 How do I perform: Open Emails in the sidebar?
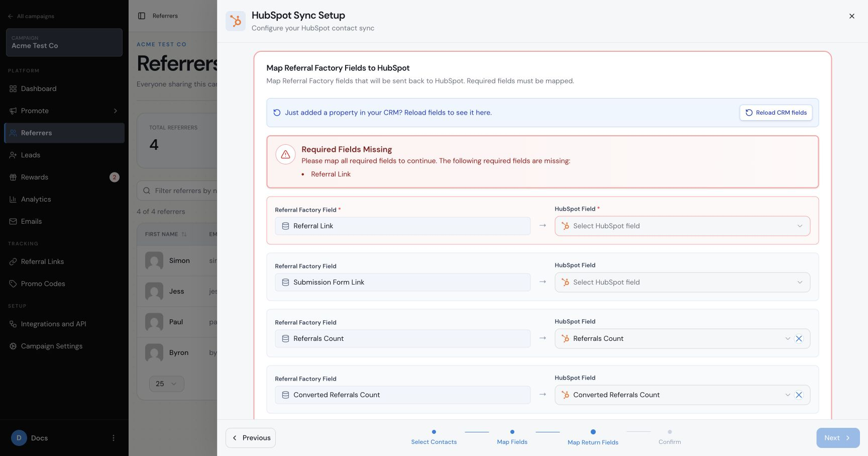tap(64, 221)
